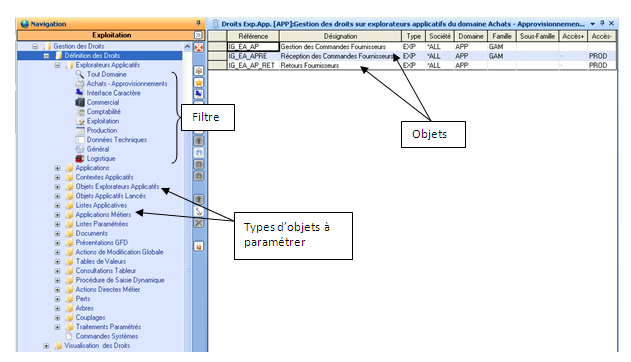This screenshot has height=362, width=631.
Task: Collapse the Gestion des Droits root node
Action: tap(35, 46)
